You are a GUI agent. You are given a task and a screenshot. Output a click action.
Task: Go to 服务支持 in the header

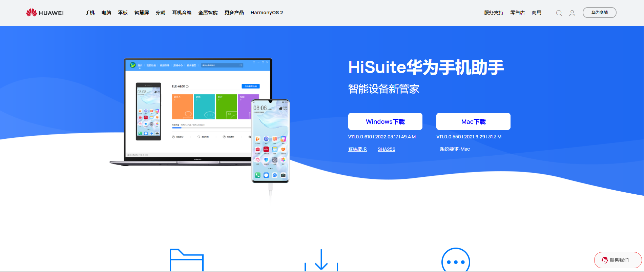(494, 13)
